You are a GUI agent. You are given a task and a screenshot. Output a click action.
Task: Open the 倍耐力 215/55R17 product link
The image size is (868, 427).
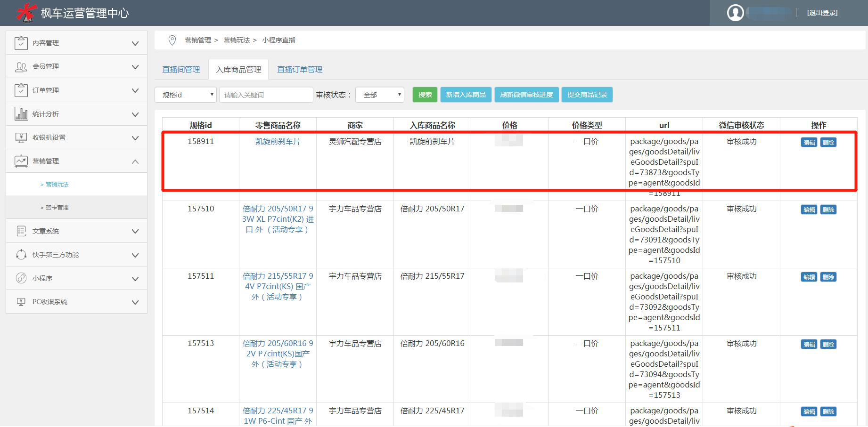278,287
